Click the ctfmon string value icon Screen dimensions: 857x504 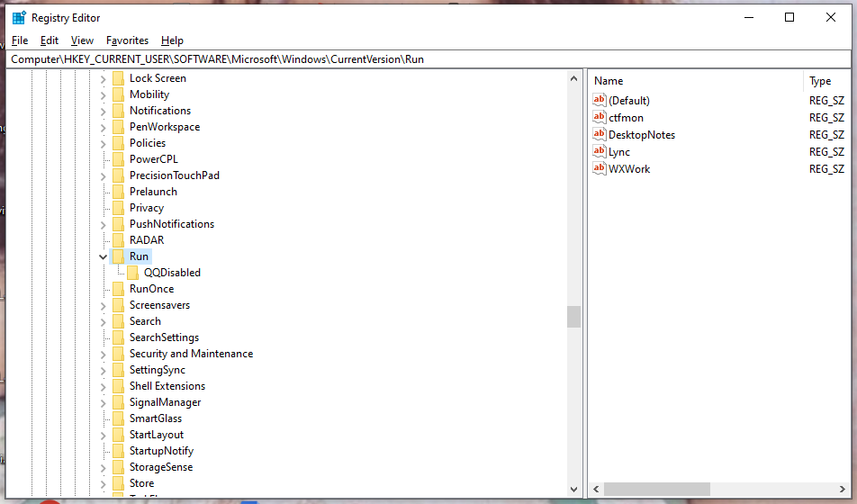click(x=600, y=117)
